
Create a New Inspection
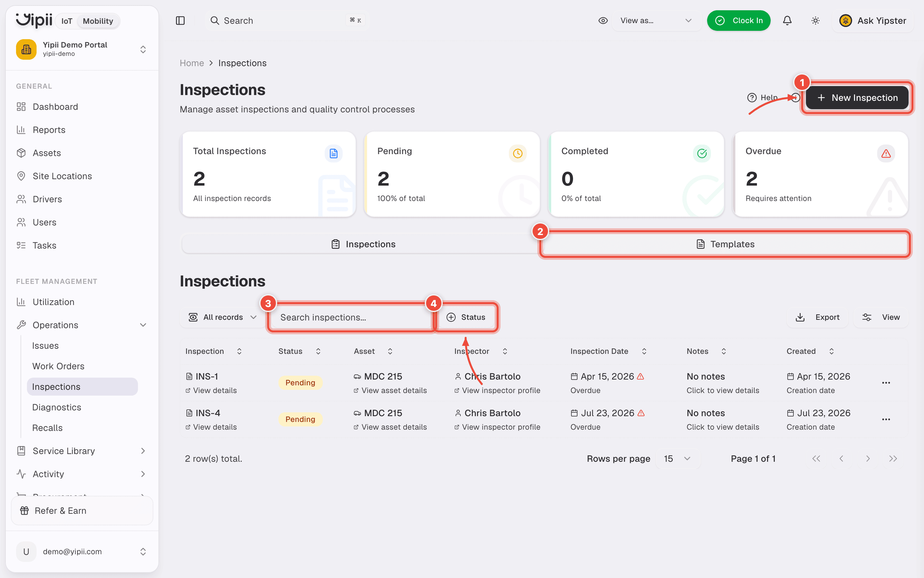coord(857,98)
